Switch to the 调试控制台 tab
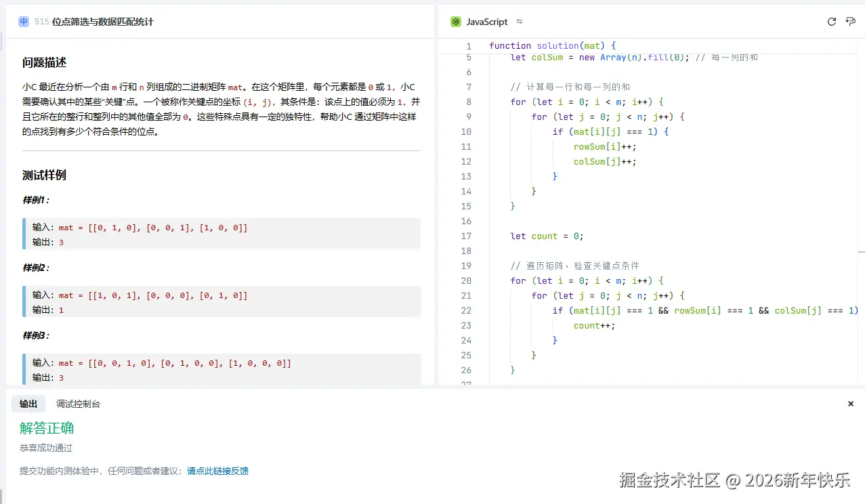Screen dimensions: 865x504 (78, 404)
